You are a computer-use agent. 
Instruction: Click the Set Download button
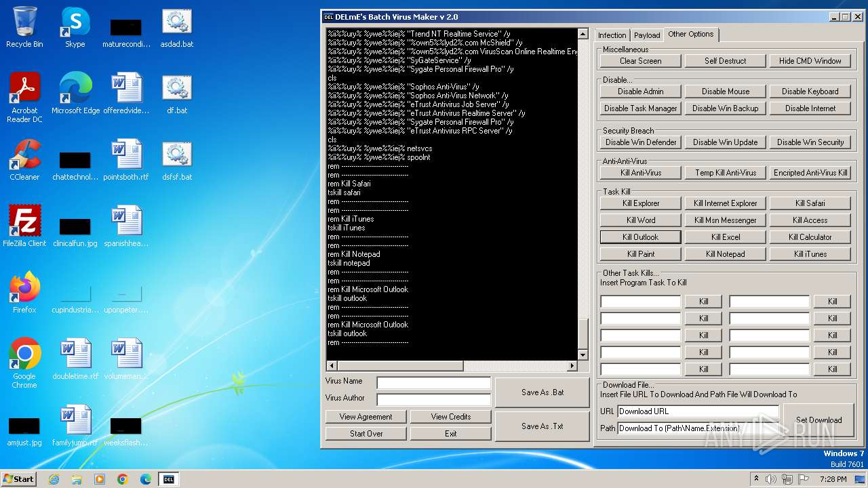818,420
